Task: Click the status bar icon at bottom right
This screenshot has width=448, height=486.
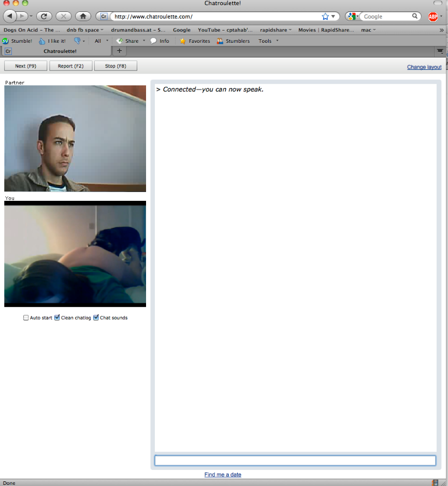Action: click(x=435, y=482)
